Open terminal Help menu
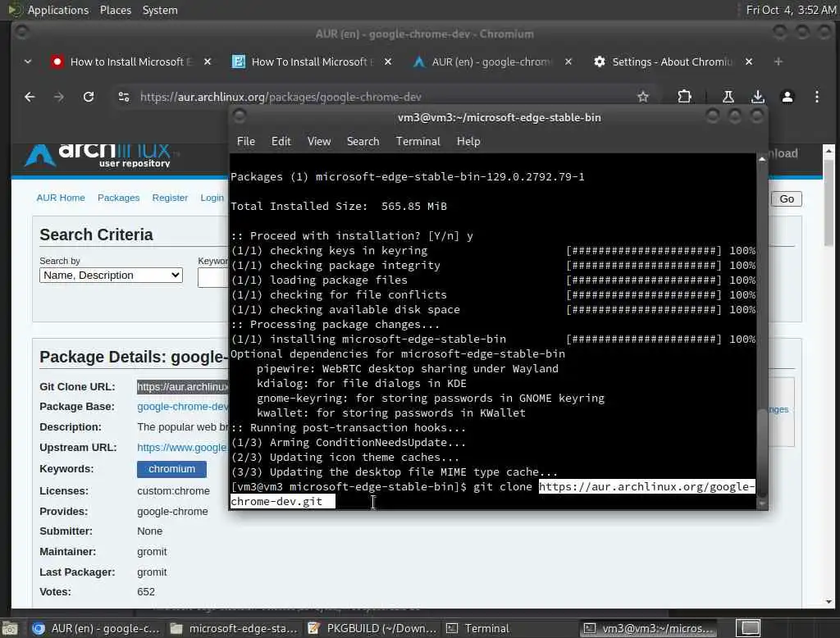 (468, 141)
